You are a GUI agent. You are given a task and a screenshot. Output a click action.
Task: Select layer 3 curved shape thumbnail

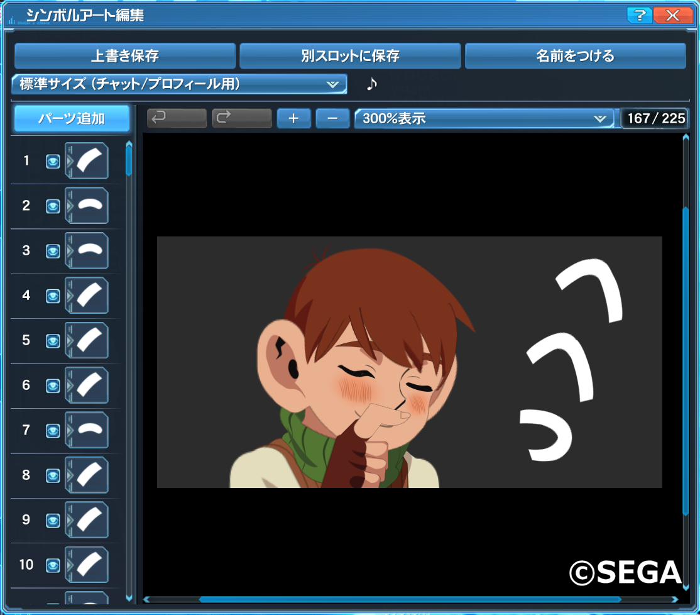[x=87, y=250]
